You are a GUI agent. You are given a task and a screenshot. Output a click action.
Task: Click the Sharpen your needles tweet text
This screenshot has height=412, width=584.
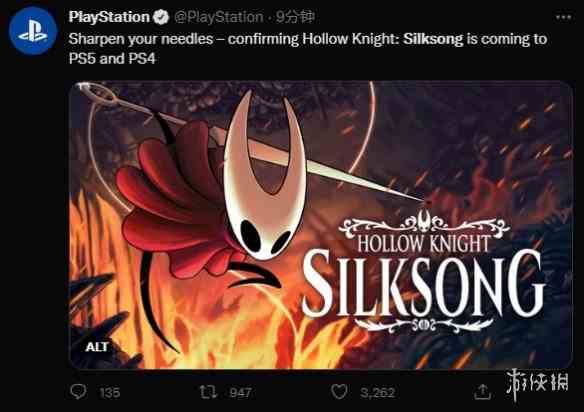[x=308, y=49]
